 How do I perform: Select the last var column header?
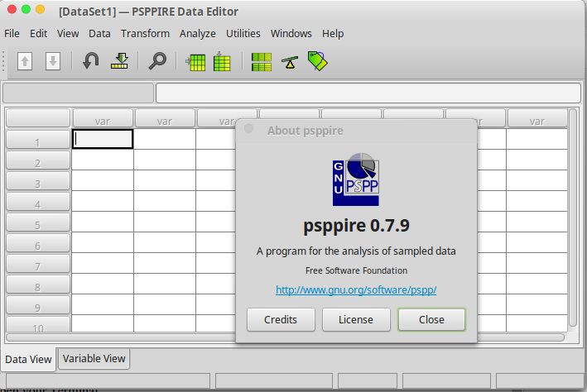pos(537,118)
